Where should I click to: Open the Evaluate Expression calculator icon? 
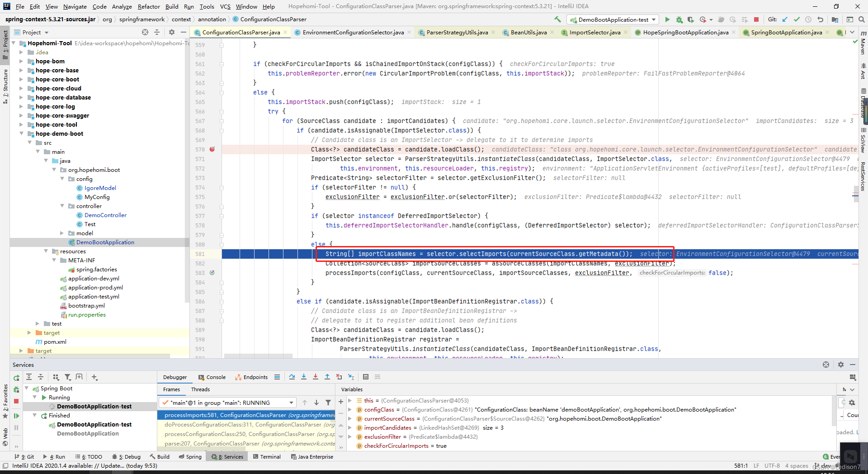click(x=366, y=377)
